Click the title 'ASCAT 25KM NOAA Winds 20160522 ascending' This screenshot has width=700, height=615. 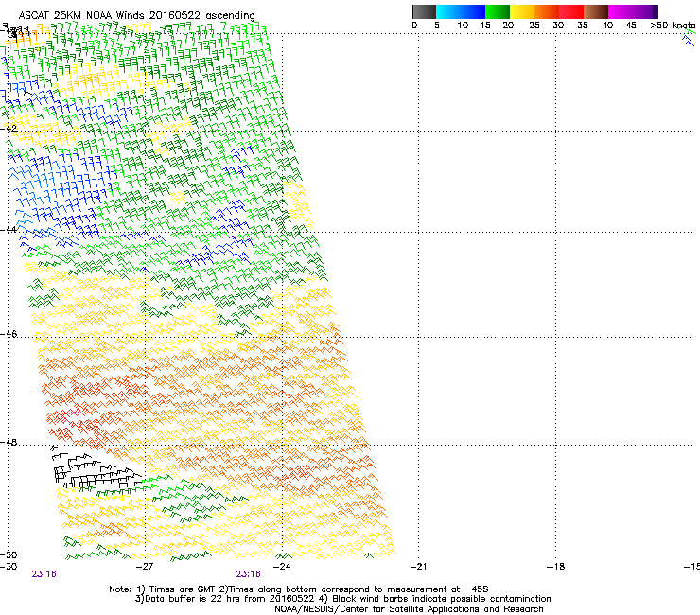pyautogui.click(x=136, y=16)
